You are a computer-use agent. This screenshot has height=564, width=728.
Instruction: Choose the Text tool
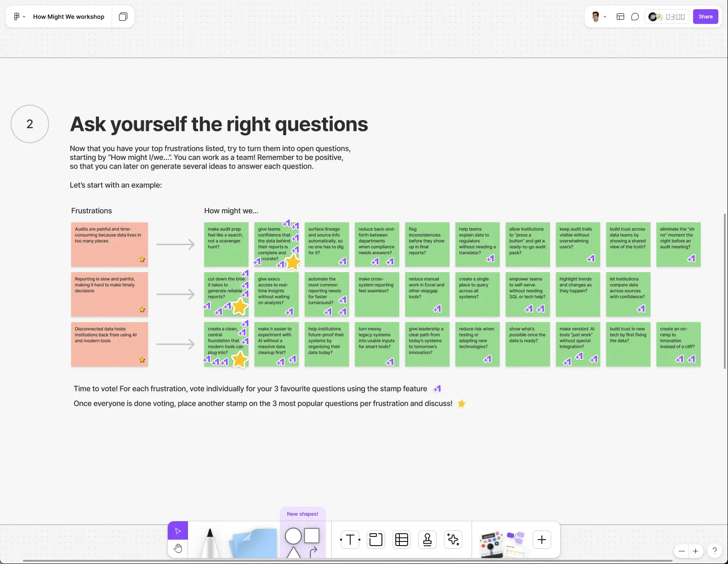coord(350,540)
